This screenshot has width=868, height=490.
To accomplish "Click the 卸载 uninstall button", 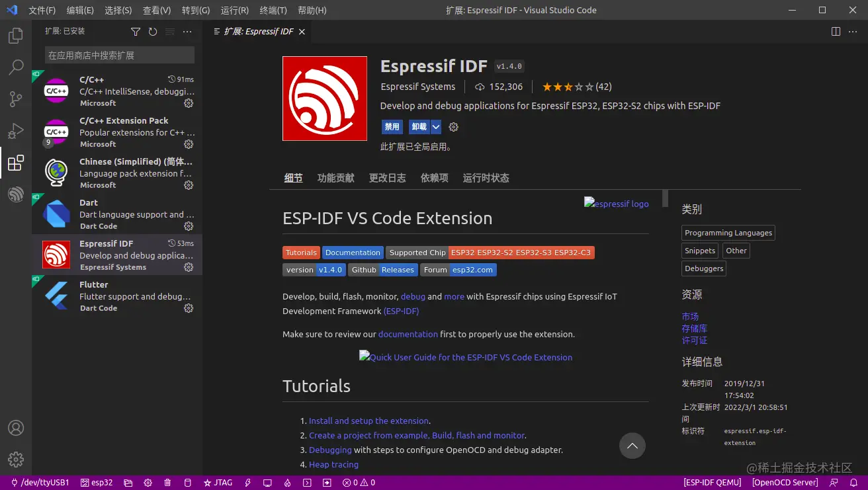I will point(419,127).
